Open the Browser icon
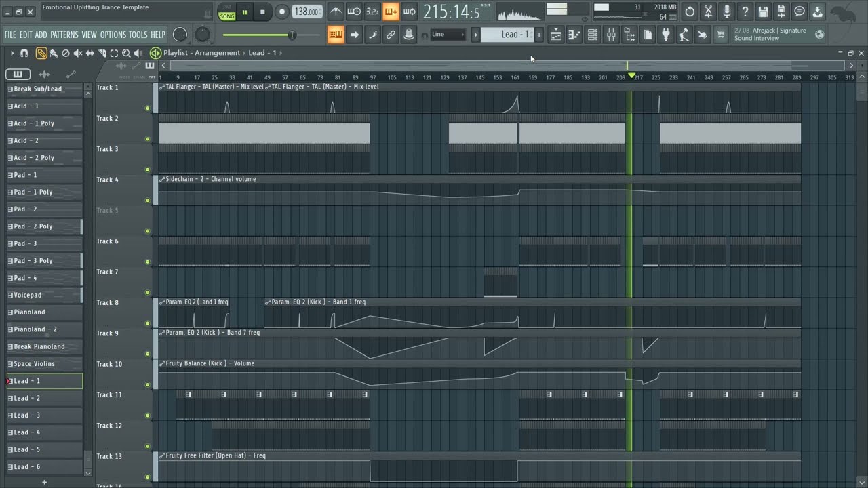 629,35
